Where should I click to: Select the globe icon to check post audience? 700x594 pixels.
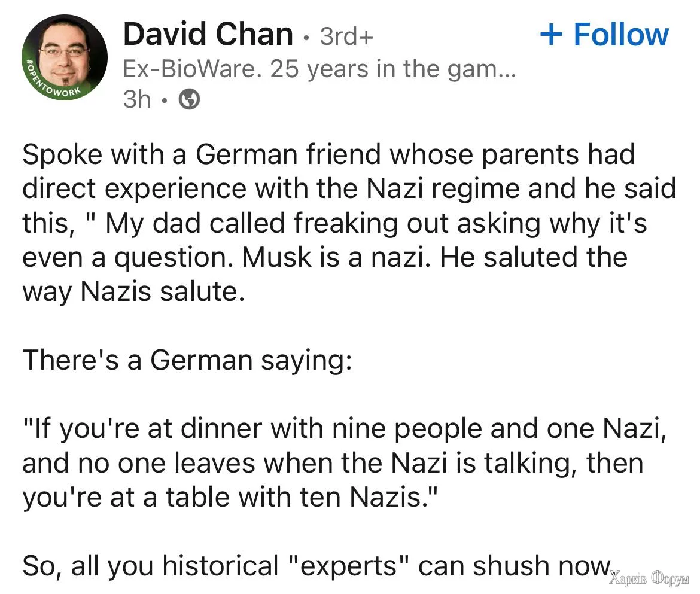[x=190, y=100]
